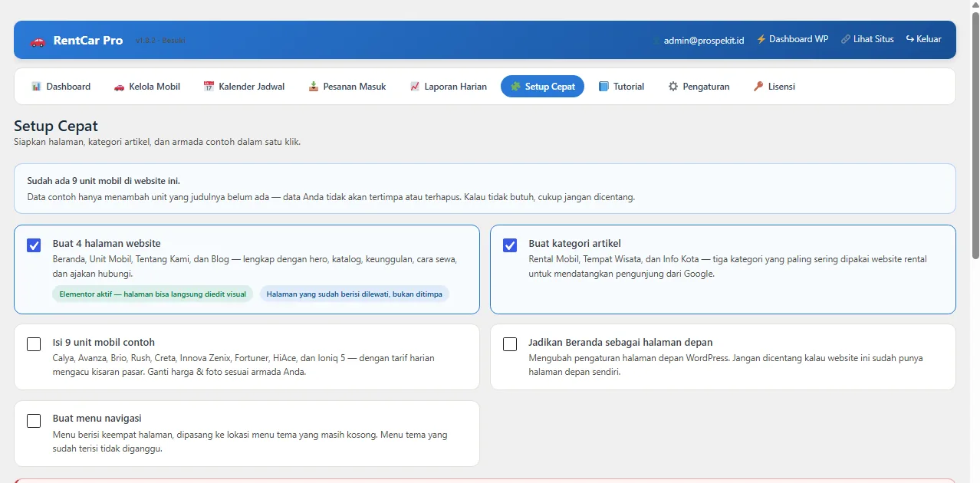Viewport: 980px width, 483px height.
Task: Click the trend chart icon for Laporan Harian
Action: click(414, 87)
